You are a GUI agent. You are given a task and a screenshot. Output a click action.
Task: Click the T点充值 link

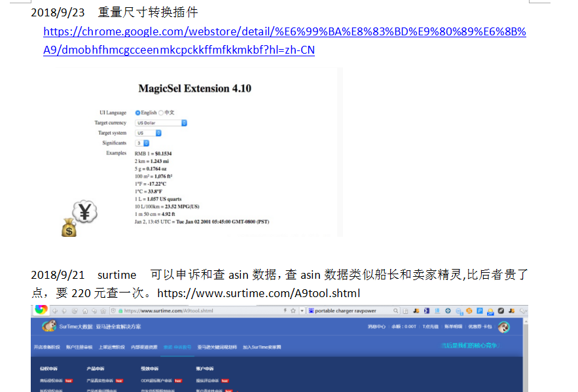(431, 327)
